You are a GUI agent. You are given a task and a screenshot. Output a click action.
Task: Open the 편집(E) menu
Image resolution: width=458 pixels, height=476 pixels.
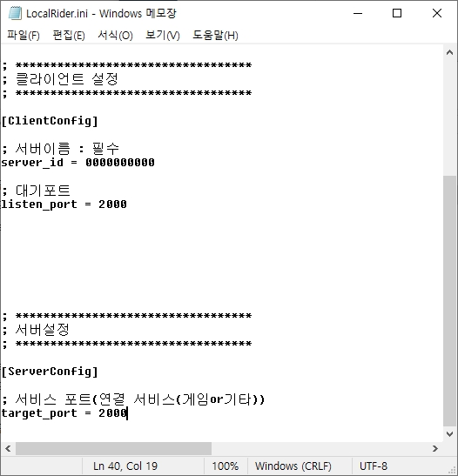pos(69,35)
